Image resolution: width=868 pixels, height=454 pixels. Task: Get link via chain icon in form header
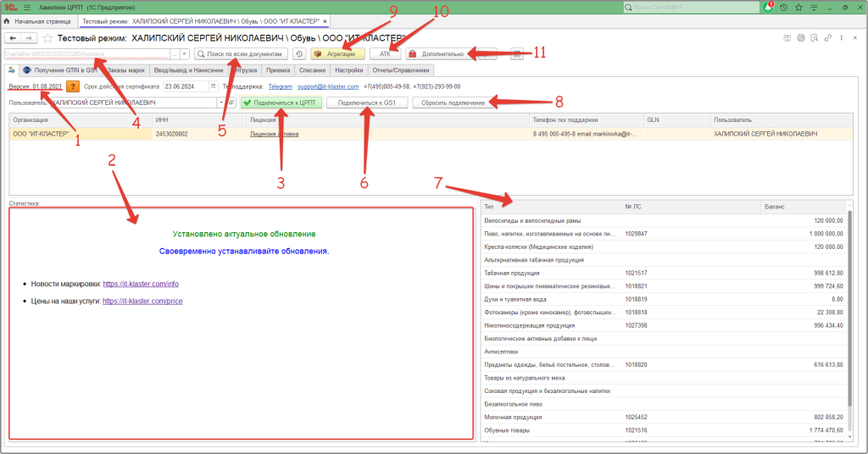[x=827, y=37]
